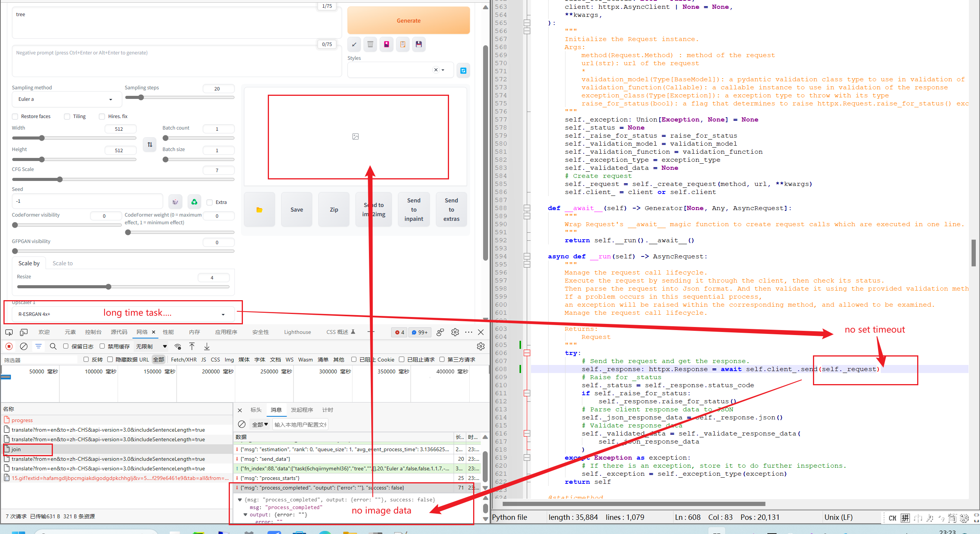Click the Generate button
The image size is (980, 534).
[408, 20]
